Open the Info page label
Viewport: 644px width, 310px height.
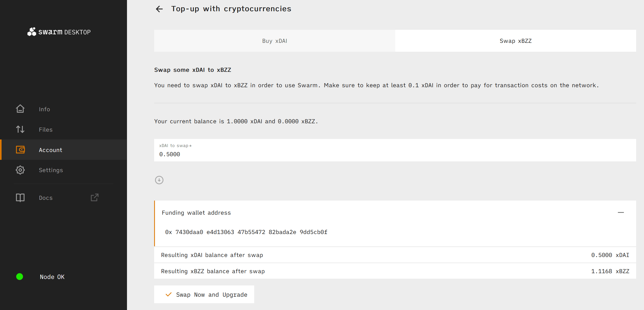click(x=44, y=109)
